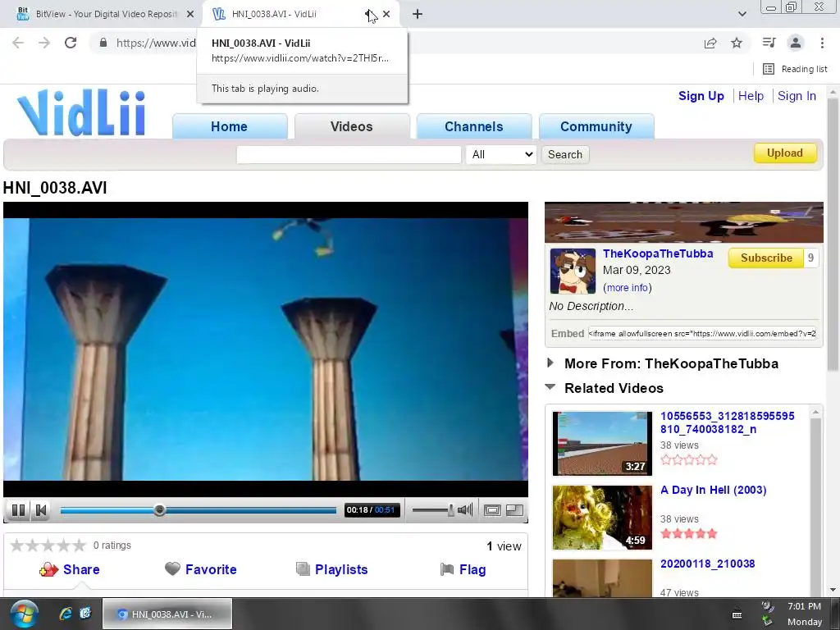Open a new browser tab
The image size is (840, 630).
tap(418, 15)
